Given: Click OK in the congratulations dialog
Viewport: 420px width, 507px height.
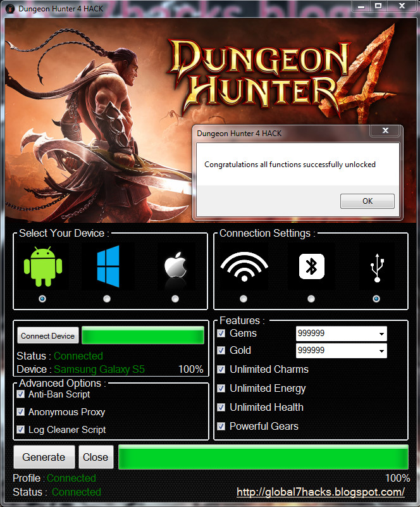Looking at the screenshot, I should point(367,201).
